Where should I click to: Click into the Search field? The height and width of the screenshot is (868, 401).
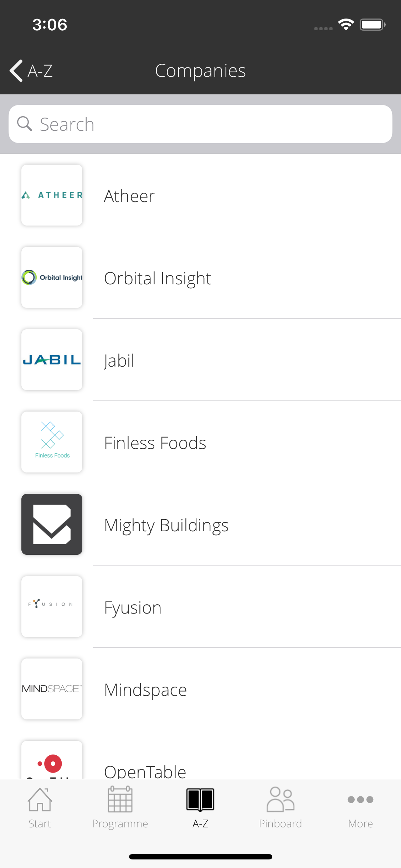point(200,124)
